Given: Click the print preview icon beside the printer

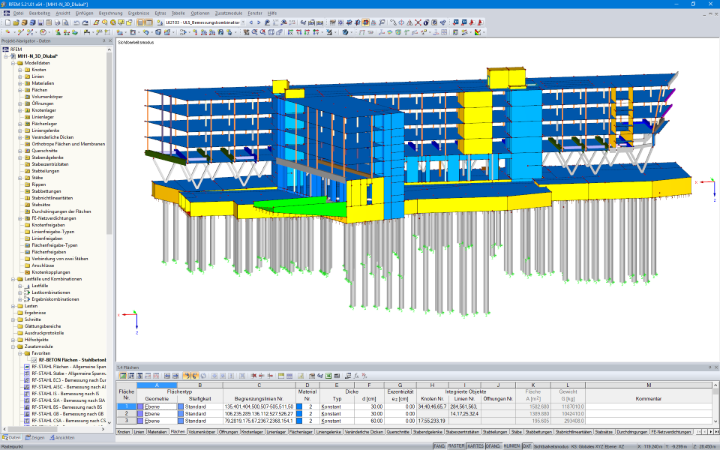Looking at the screenshot, I should coord(65,22).
